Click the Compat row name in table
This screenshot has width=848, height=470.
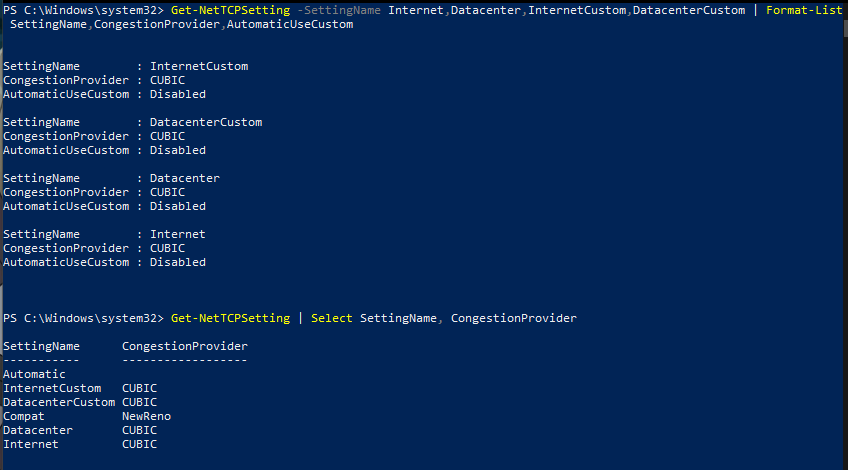click(24, 416)
